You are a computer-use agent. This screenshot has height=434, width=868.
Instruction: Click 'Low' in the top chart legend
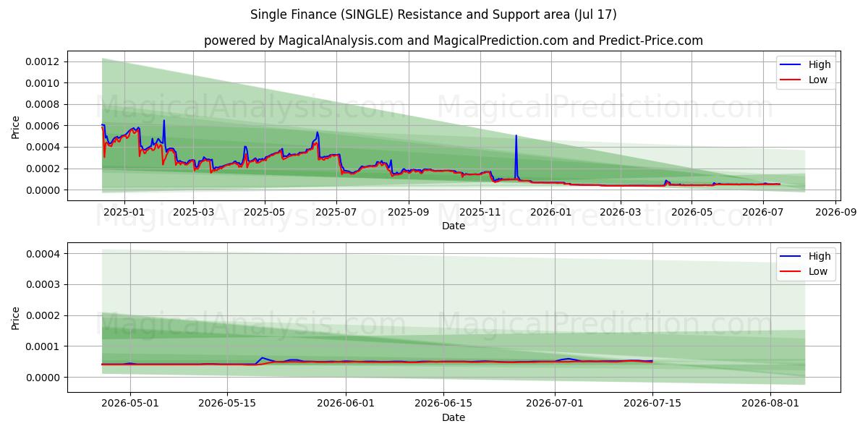(818, 80)
